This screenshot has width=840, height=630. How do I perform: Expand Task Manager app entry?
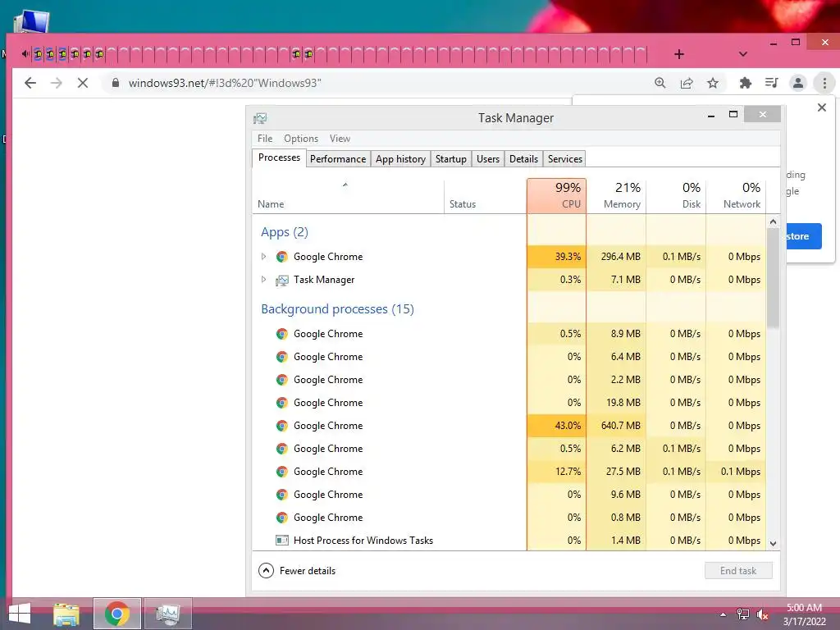point(263,280)
